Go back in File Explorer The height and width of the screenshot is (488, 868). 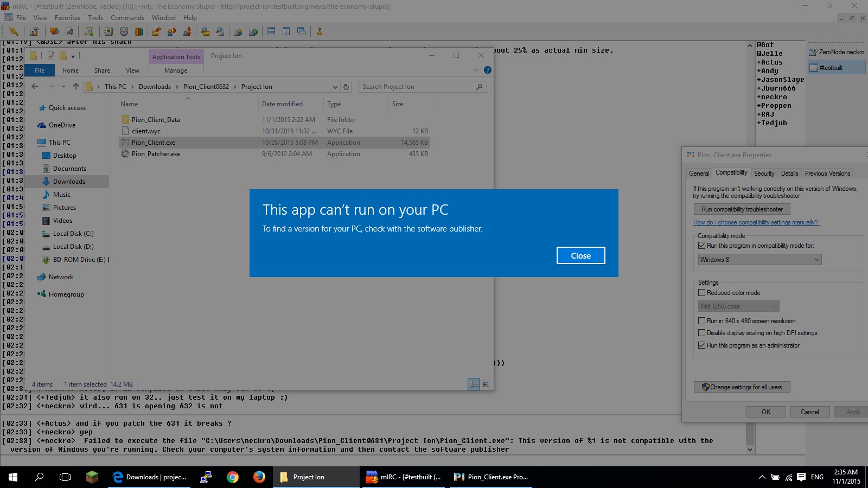35,86
